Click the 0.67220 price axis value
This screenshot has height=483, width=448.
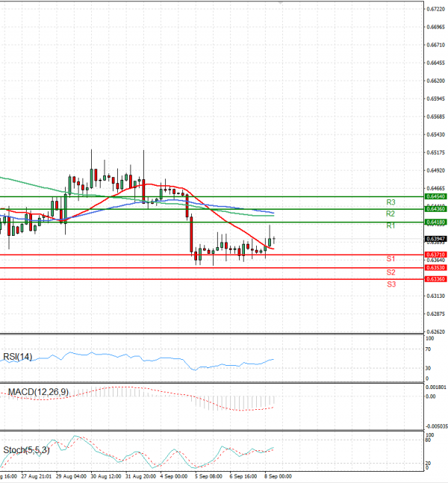436,9
